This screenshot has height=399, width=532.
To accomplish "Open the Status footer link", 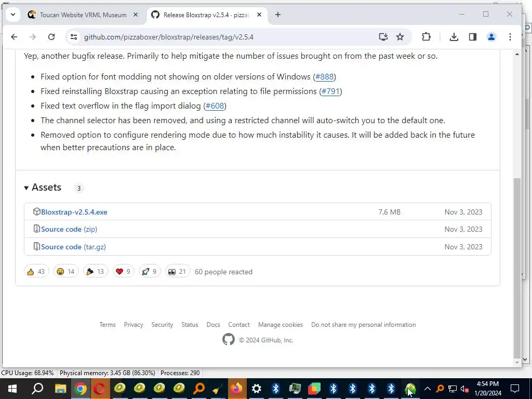I will pos(190,325).
